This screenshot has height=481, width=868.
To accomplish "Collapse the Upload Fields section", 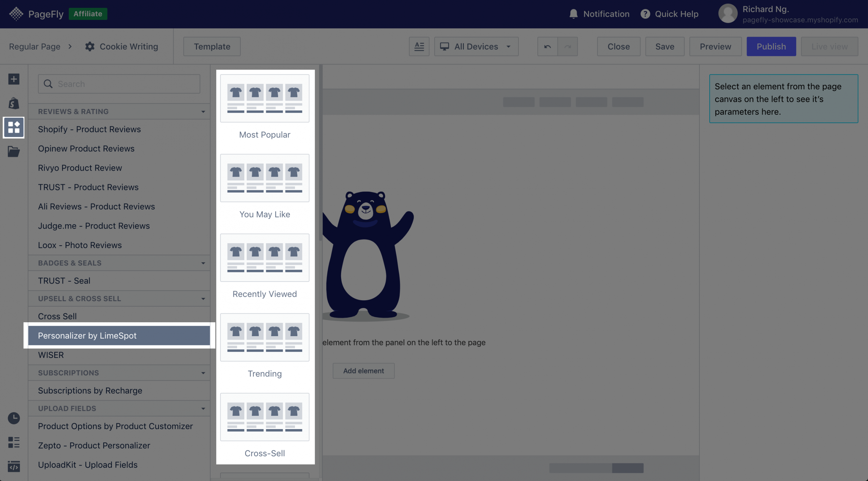I will click(x=203, y=409).
